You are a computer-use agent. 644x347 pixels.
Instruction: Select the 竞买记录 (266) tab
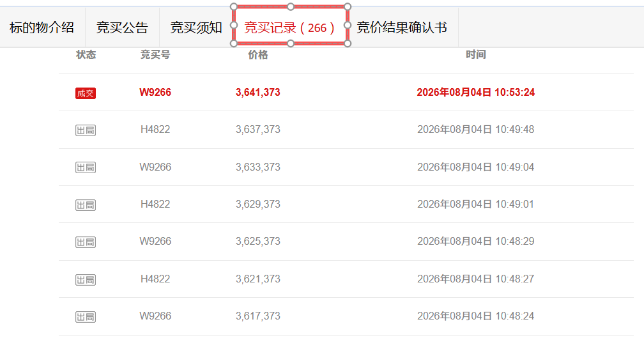[x=290, y=26]
